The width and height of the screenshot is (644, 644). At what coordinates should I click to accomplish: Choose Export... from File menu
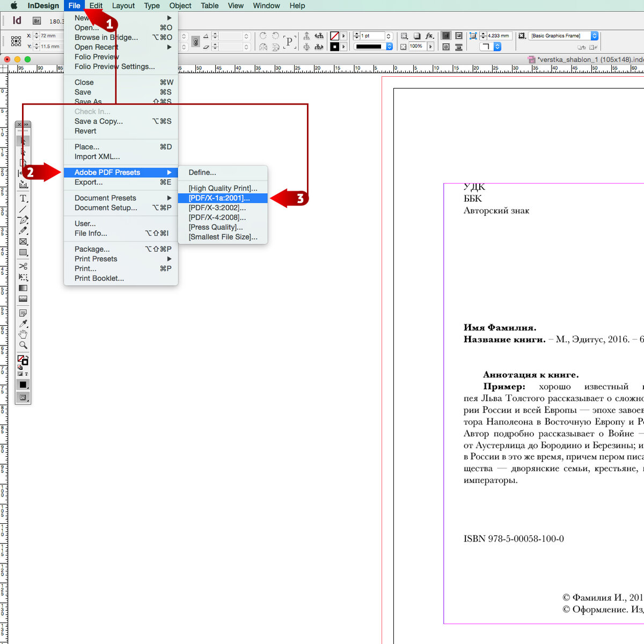121,182
